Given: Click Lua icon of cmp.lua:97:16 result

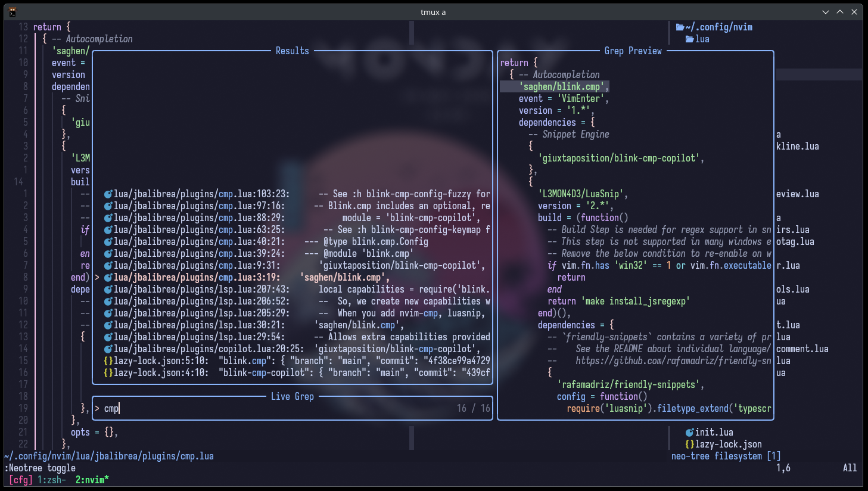Looking at the screenshot, I should coord(108,206).
